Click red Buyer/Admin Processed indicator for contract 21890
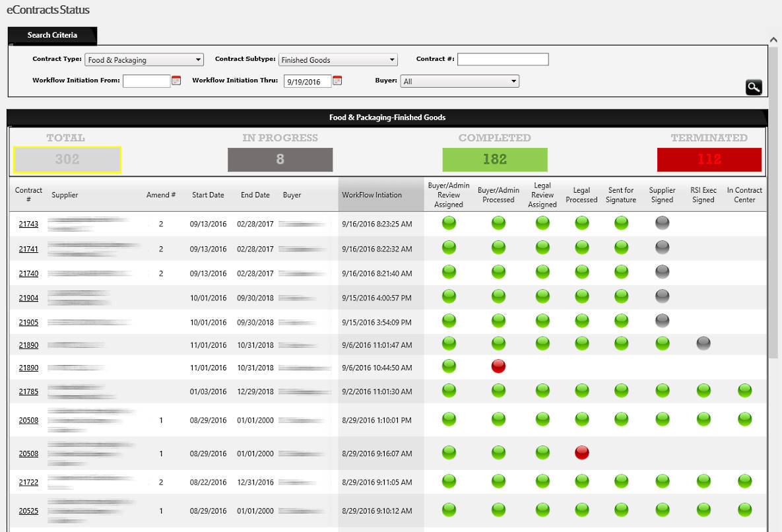This screenshot has width=782, height=532. click(x=498, y=366)
